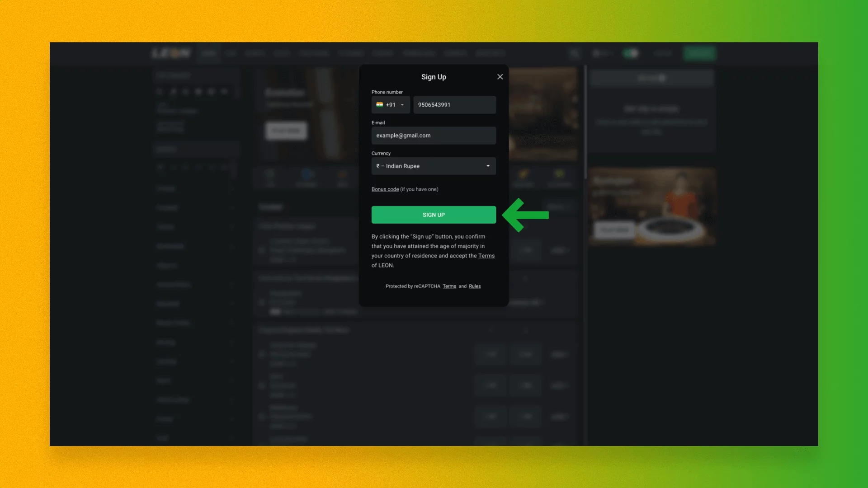Image resolution: width=868 pixels, height=488 pixels.
Task: Expand the Indian Rupee currency dropdown
Action: [x=434, y=166]
